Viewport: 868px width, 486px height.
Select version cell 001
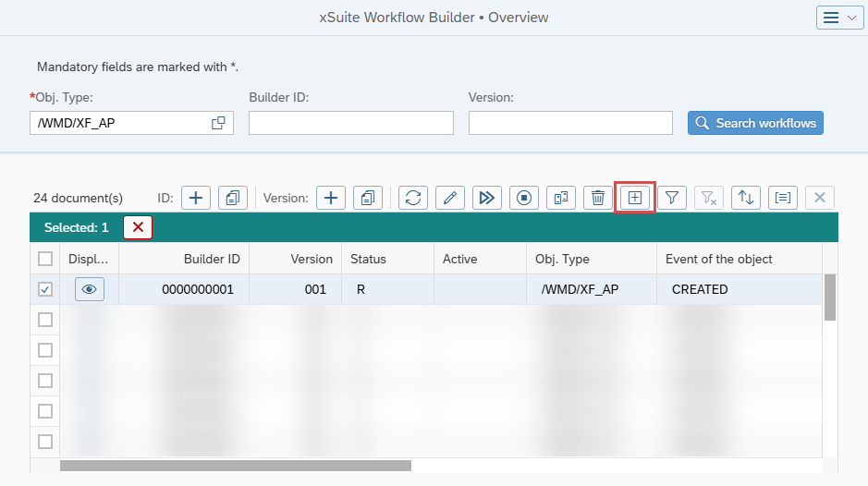point(296,289)
